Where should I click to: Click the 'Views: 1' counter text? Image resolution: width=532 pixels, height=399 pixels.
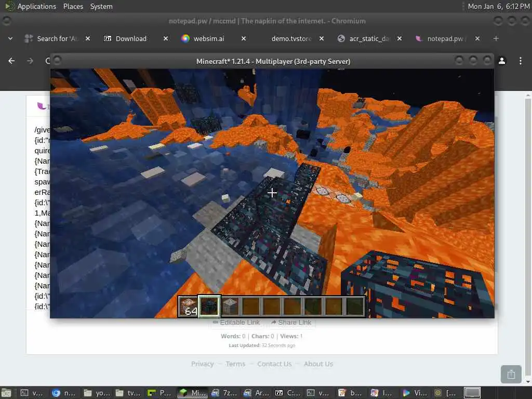pyautogui.click(x=291, y=336)
